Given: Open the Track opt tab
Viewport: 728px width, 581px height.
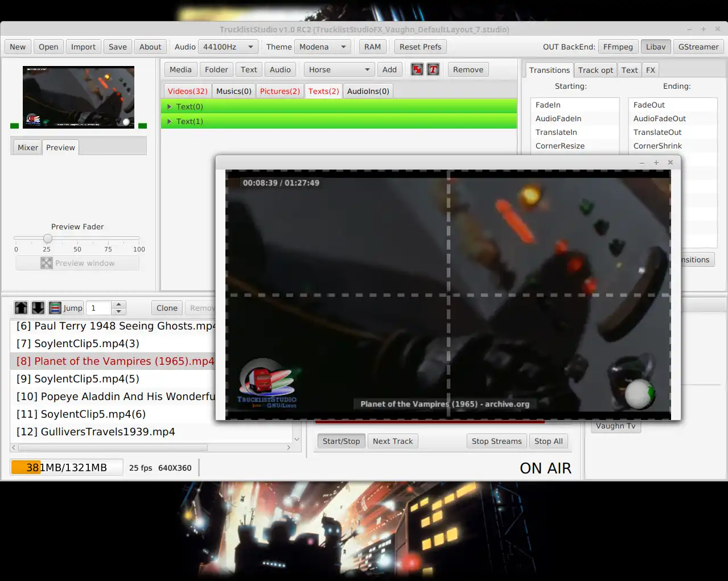Looking at the screenshot, I should [x=596, y=70].
